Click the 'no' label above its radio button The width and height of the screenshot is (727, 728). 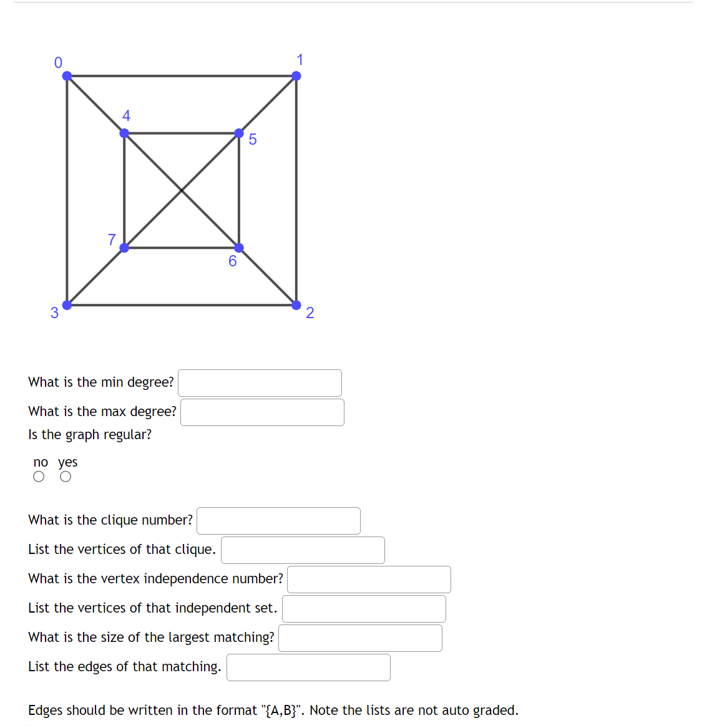(x=40, y=462)
